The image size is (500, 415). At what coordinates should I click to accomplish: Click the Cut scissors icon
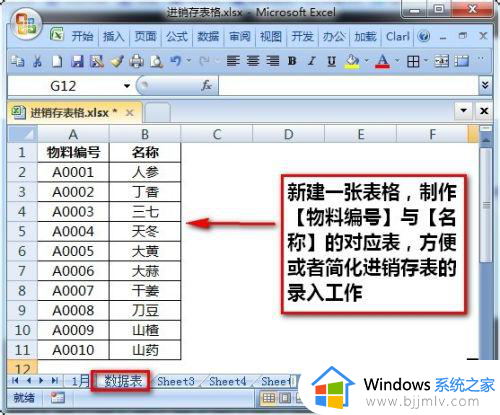[x=37, y=61]
